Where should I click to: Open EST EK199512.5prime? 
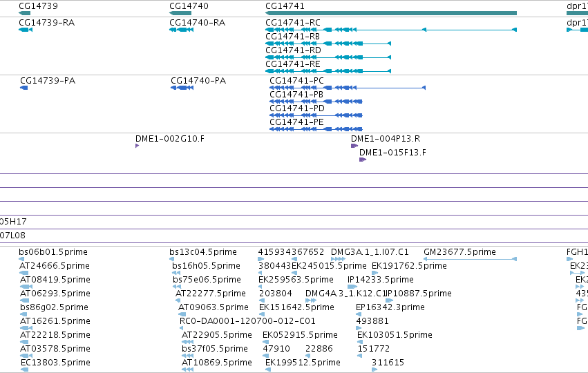[303, 363]
